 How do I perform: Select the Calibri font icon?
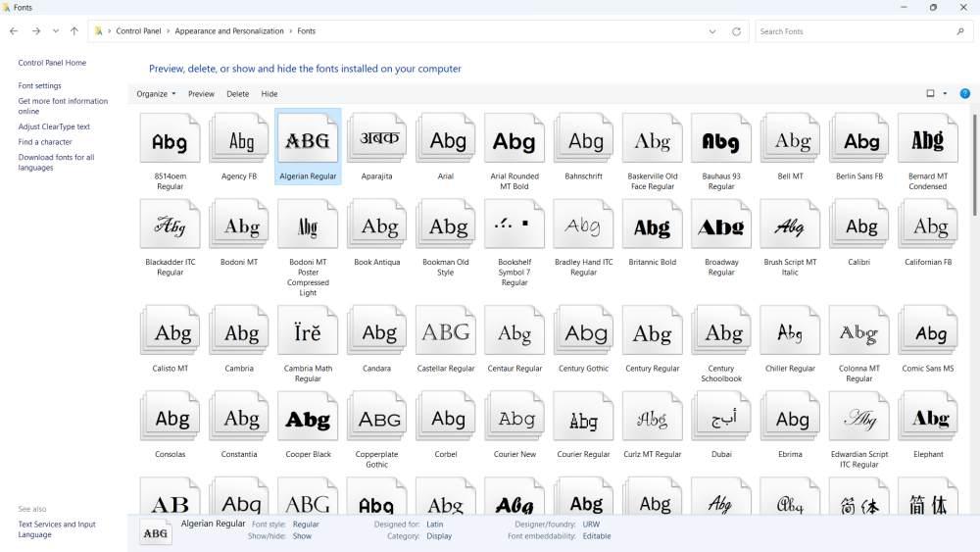[x=859, y=225]
